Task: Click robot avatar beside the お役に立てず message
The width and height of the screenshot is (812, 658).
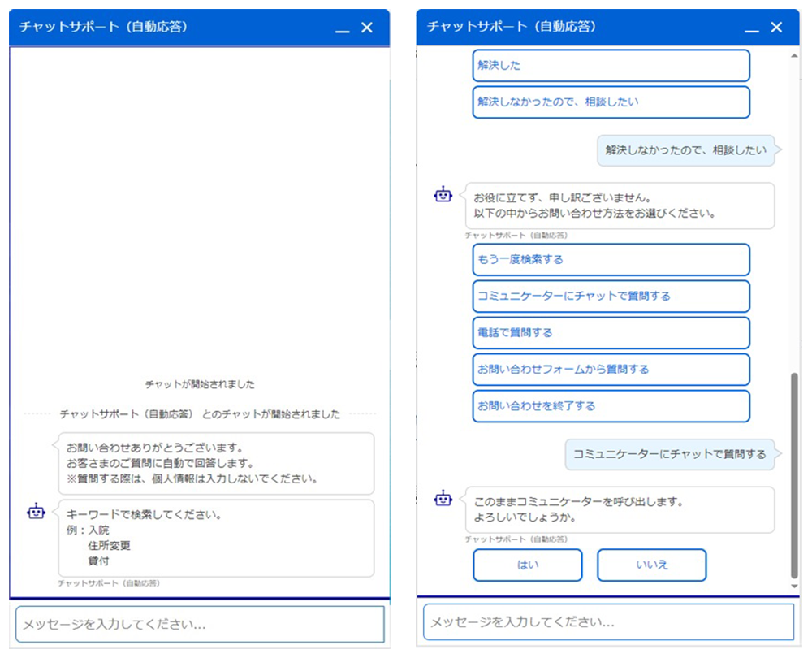Action: coord(443,195)
